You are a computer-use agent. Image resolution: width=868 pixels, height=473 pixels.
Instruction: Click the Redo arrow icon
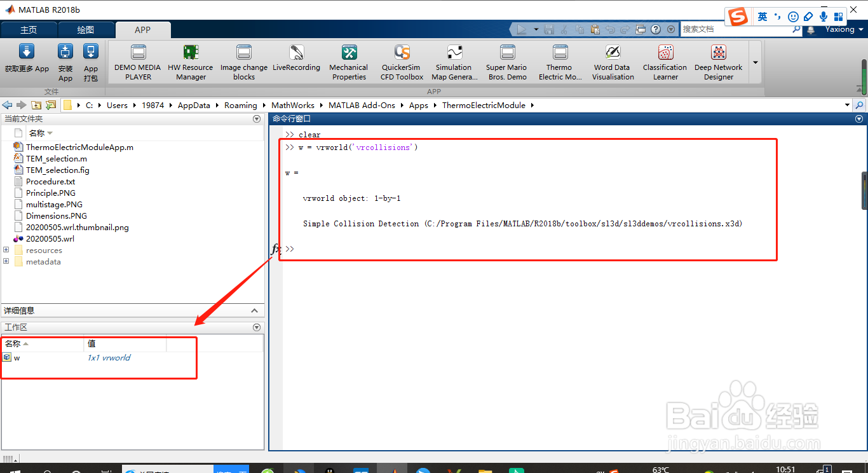click(625, 29)
